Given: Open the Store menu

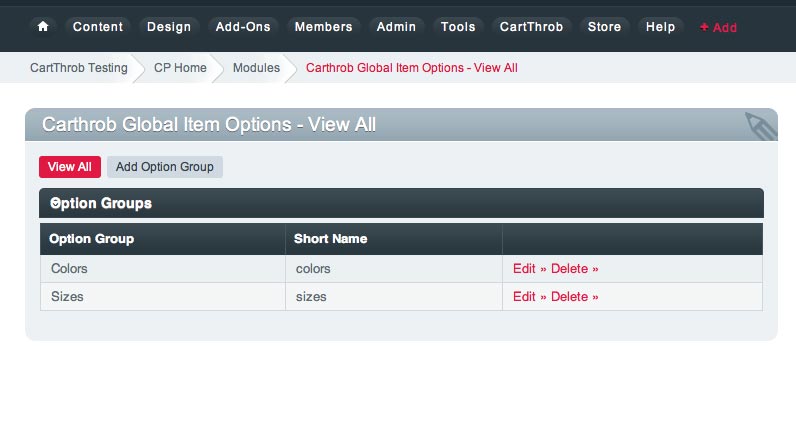Looking at the screenshot, I should (x=604, y=26).
